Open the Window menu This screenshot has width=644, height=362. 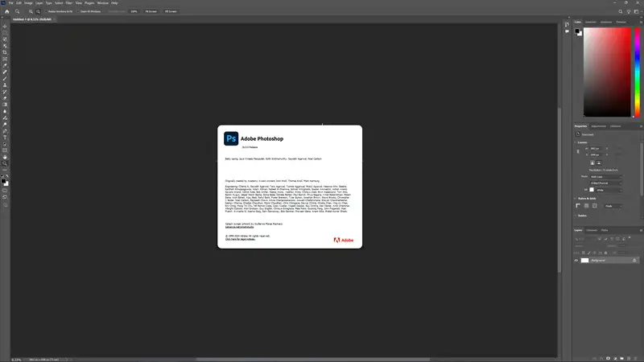103,3
